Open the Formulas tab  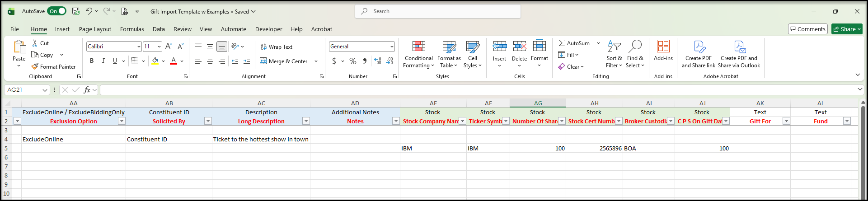(x=132, y=29)
